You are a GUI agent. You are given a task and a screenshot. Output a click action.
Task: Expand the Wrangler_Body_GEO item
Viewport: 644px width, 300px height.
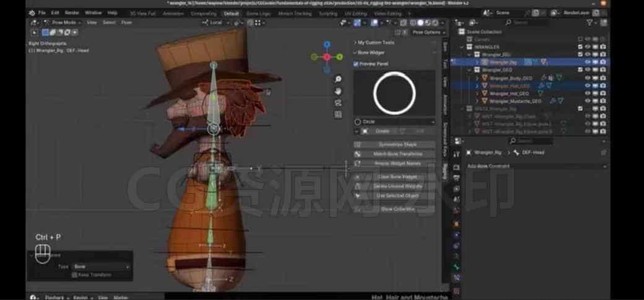point(477,78)
